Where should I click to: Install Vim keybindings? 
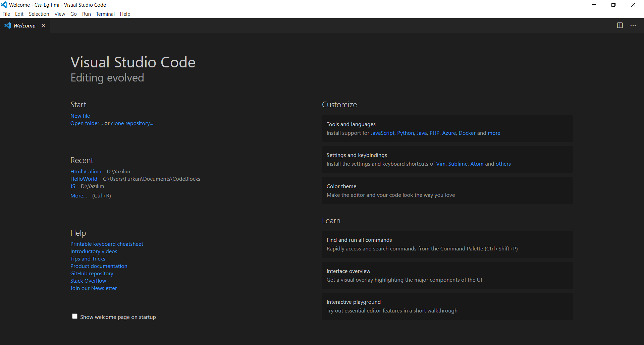[x=440, y=164]
